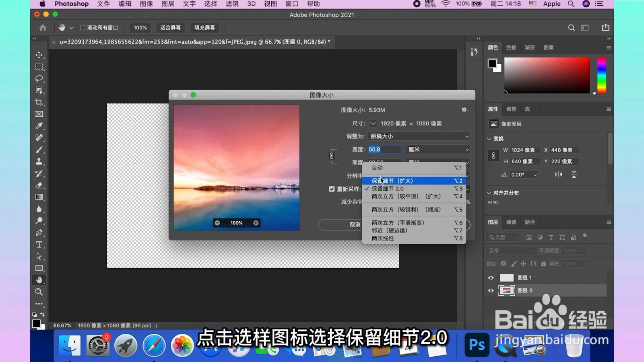Toggle visibility of 图层 1
This screenshot has height=362, width=644.
pos(491,278)
